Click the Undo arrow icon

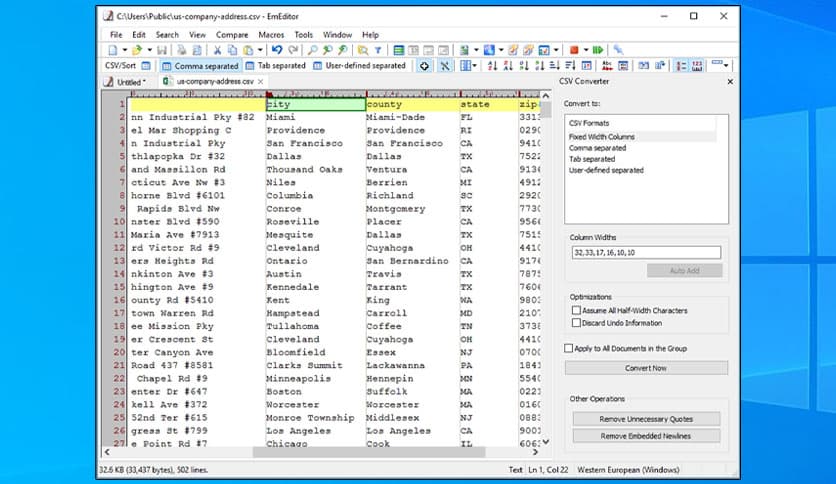(277, 50)
